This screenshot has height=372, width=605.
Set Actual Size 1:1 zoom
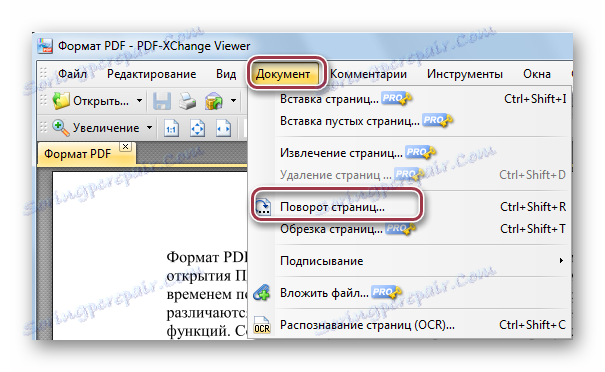171,129
